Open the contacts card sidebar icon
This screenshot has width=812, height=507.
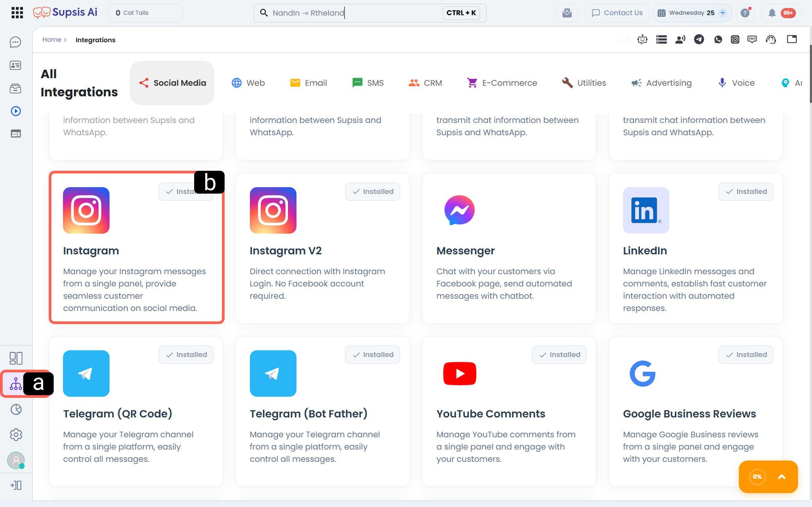(16, 65)
